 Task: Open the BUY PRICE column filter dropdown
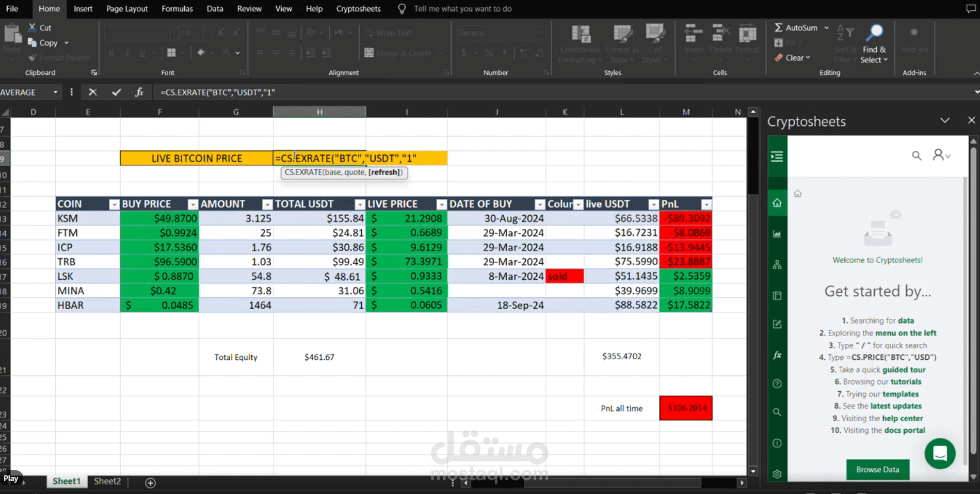[x=192, y=204]
